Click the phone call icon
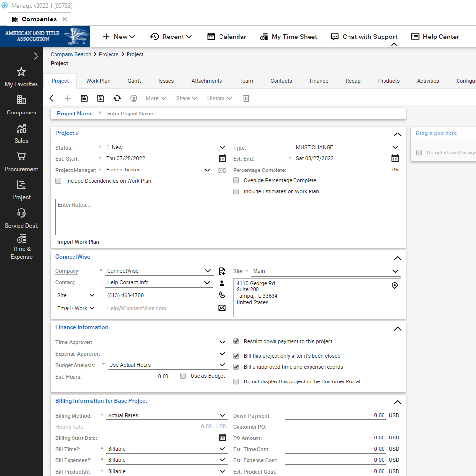Screen dimensions: 476x476 [222, 295]
